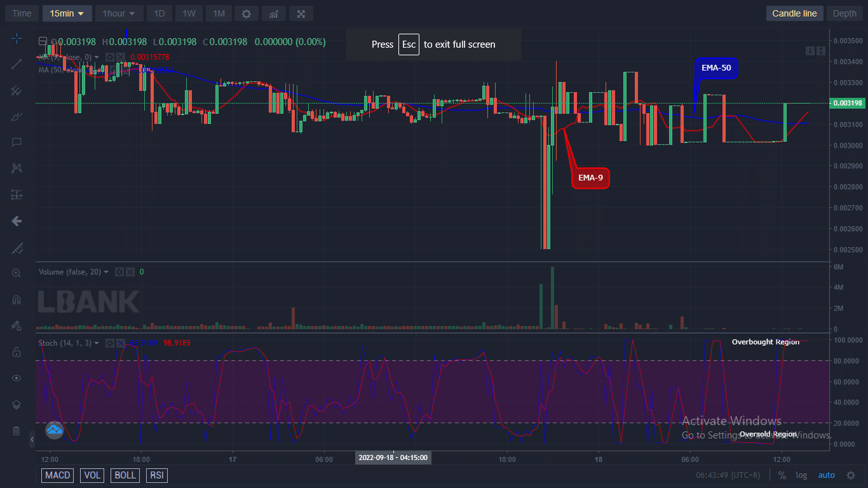Open Stoch indicator settings gear
The height and width of the screenshot is (488, 868).
(x=109, y=343)
